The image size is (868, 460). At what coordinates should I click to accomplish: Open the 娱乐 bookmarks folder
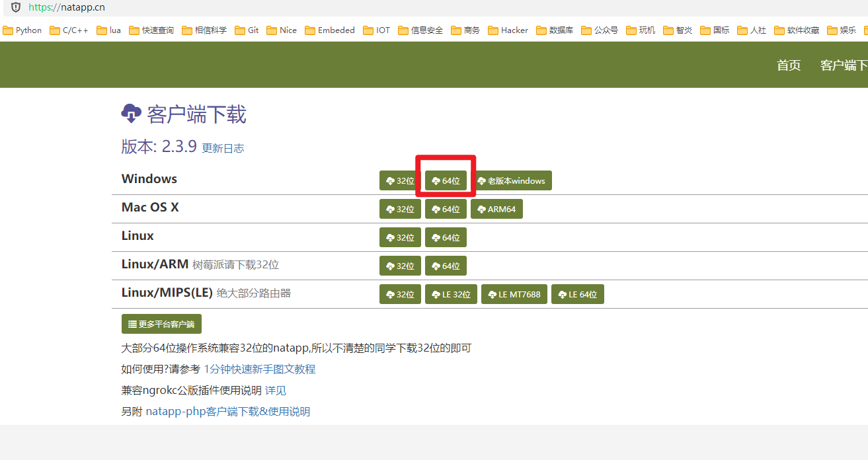(x=842, y=30)
